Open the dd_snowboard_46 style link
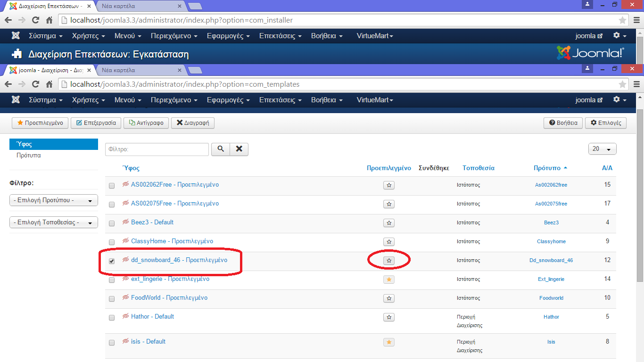The width and height of the screenshot is (644, 362). pos(179,260)
